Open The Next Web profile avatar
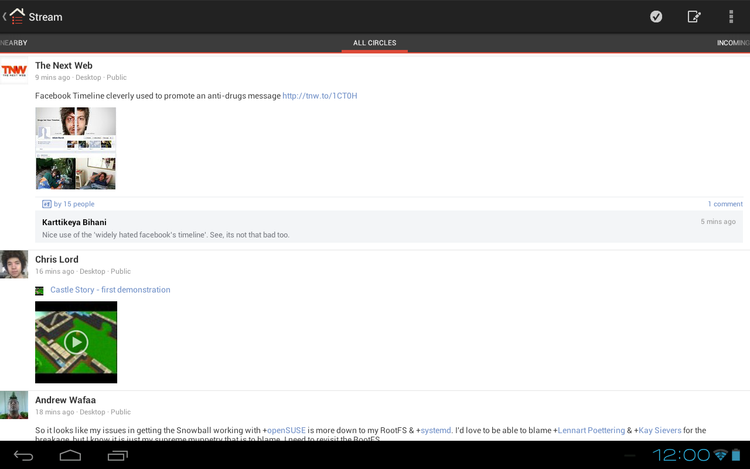The height and width of the screenshot is (469, 750). click(x=14, y=71)
